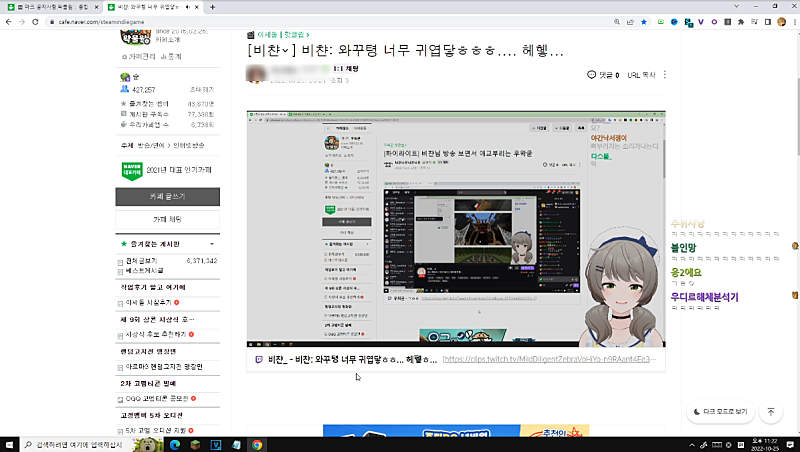Open the ad banner below the post
Viewport: 800px width, 452px height.
click(x=456, y=431)
